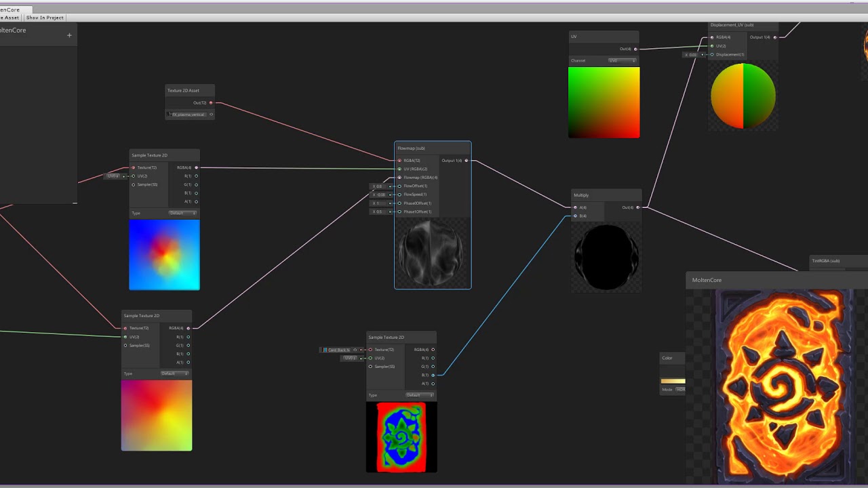Click the Out(4) port on UV node
Viewport: 868px width, 488px height.
click(x=635, y=49)
